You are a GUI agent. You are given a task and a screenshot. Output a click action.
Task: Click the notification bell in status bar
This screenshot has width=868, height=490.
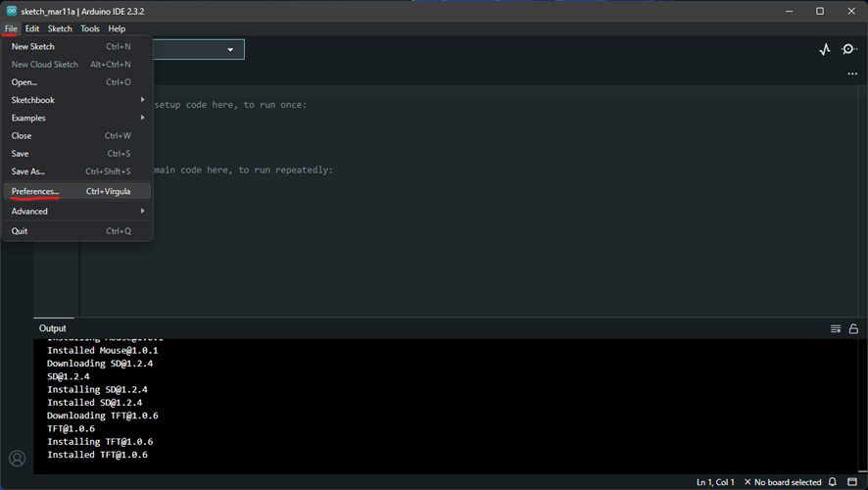pos(833,482)
